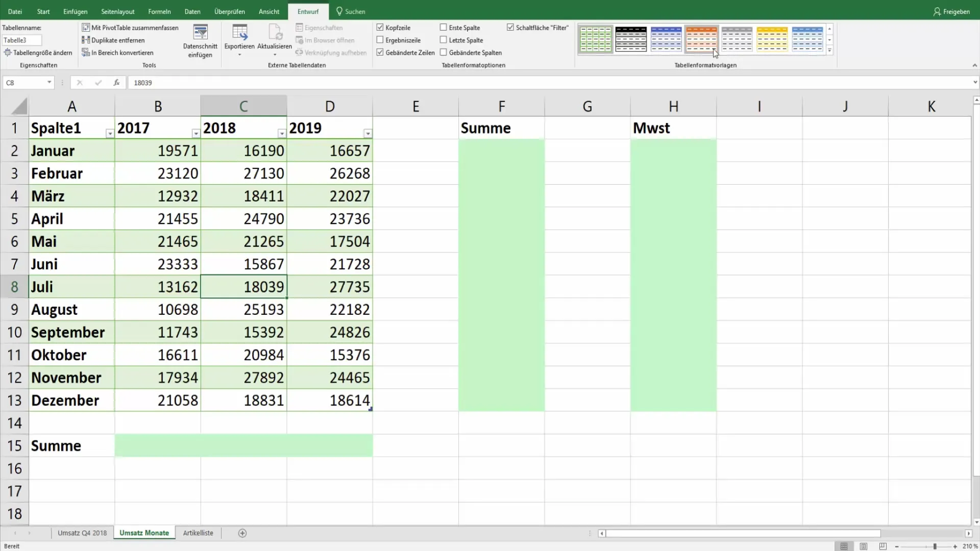The image size is (980, 551).
Task: Apply the black table style
Action: pos(631,39)
